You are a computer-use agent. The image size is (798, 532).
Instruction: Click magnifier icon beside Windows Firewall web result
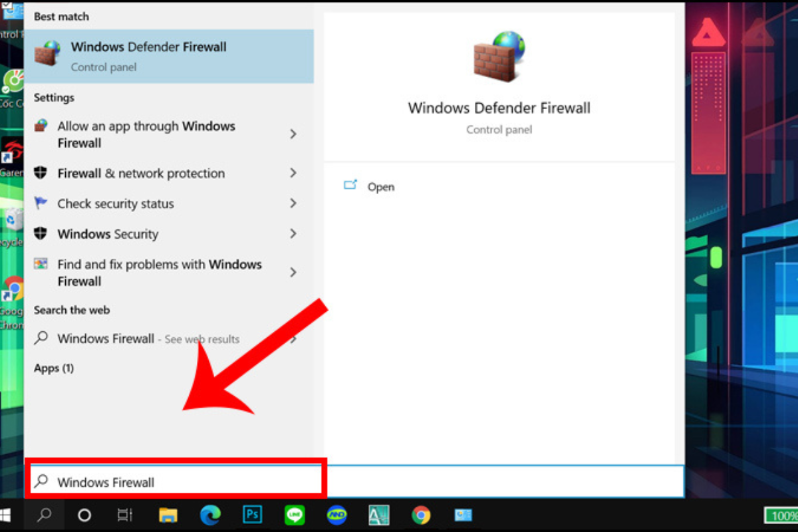point(41,338)
